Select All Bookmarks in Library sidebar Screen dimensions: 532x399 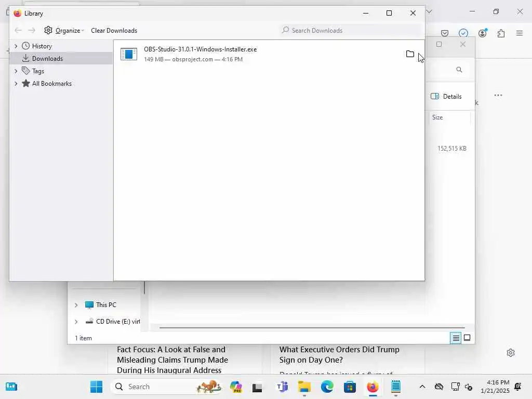51,84
